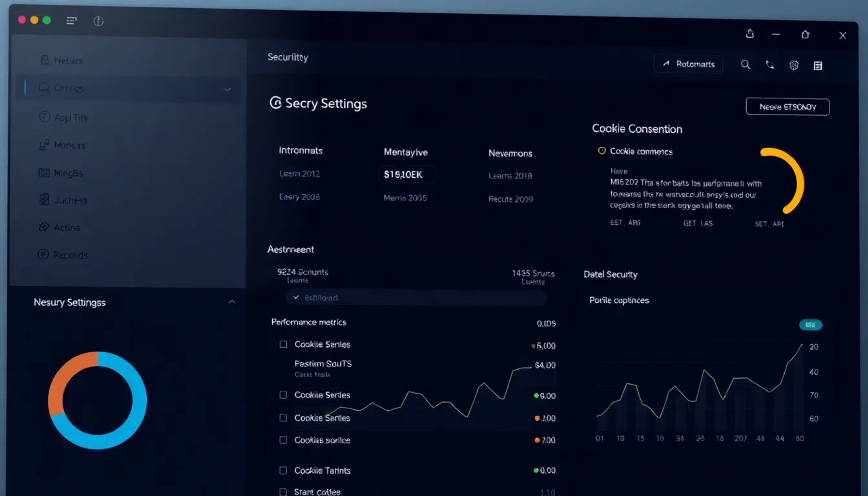Enable the Cookie Tarints checkbox
Screen dimensions: 868x496
(283, 469)
